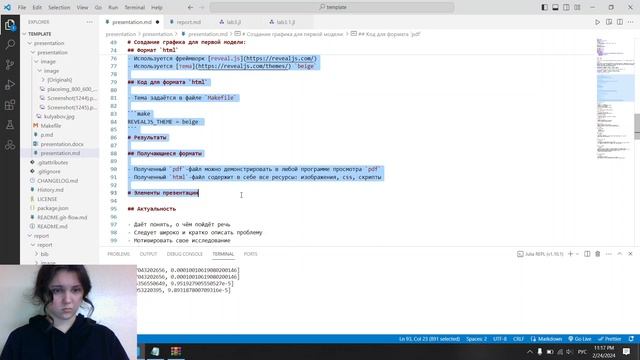Close the terminal panel
Image resolution: width=640 pixels, height=360 pixels.
[x=630, y=254]
